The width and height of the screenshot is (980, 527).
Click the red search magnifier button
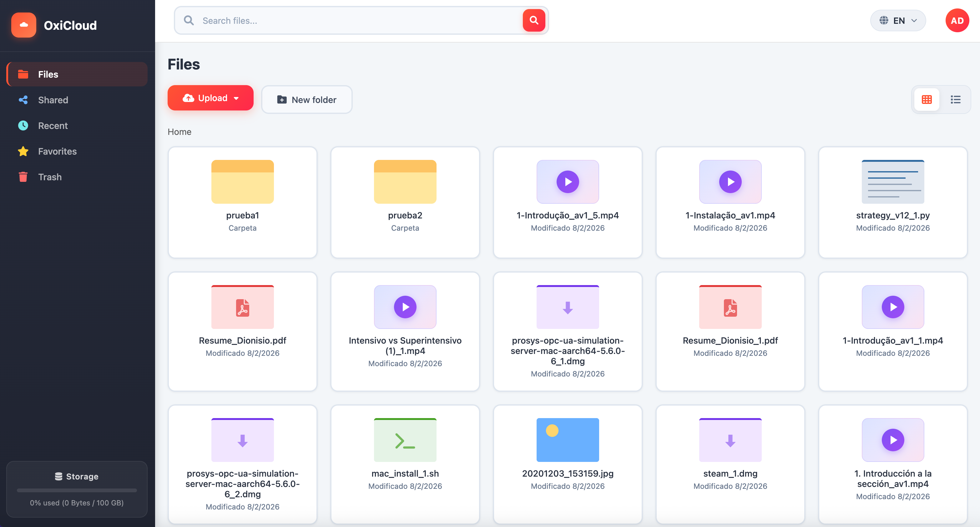click(533, 20)
